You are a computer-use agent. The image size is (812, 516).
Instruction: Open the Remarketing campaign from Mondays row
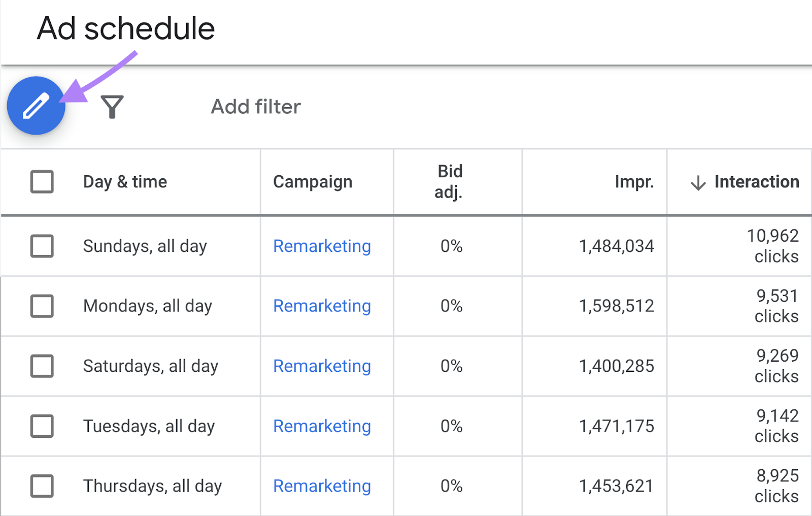[322, 306]
